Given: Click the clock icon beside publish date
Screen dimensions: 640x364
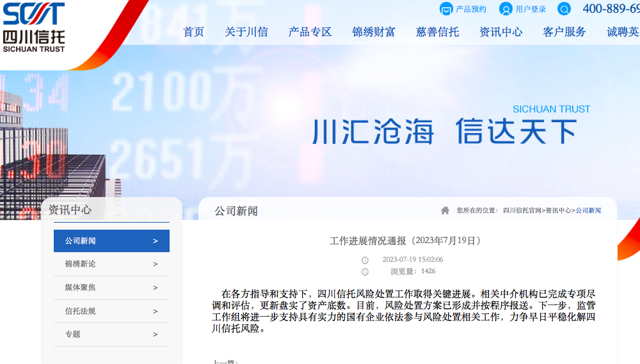Looking at the screenshot, I should [x=365, y=260].
